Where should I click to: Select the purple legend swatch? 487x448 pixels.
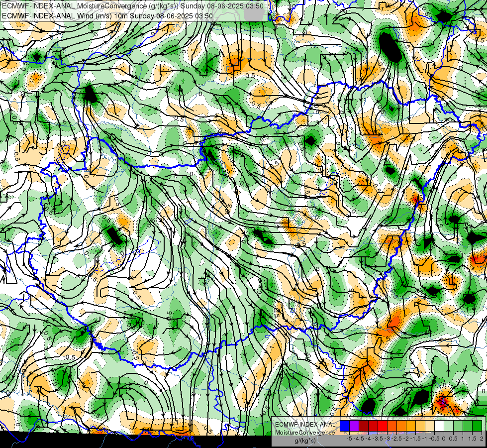[x=354, y=426]
